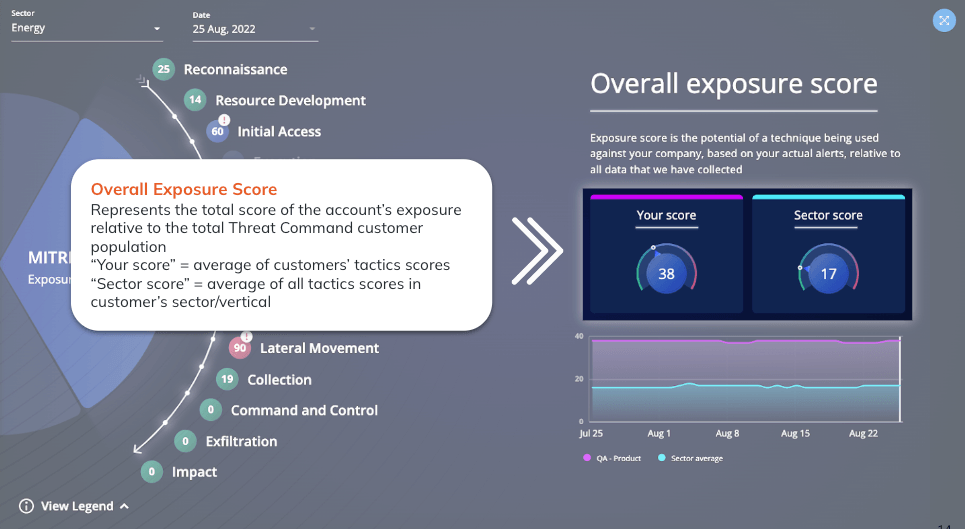Click the Reconnaissance score badge 25
Screen dimensions: 965x529
point(164,69)
